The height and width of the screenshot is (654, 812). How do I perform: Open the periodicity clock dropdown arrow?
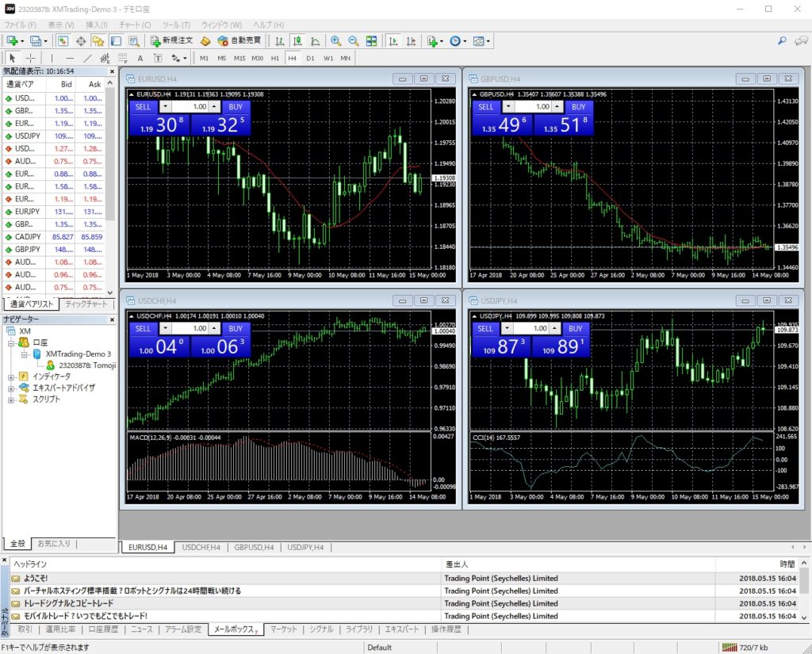(465, 40)
